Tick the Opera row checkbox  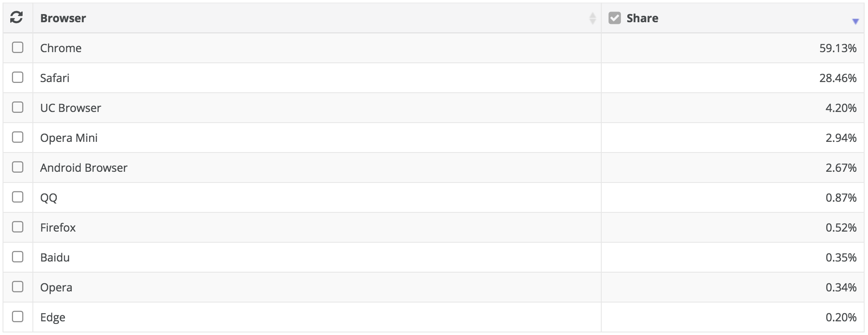click(17, 287)
